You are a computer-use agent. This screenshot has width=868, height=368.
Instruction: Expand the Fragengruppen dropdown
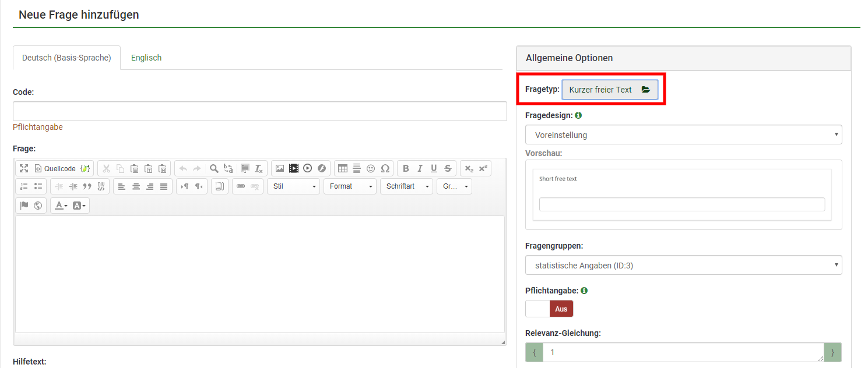pyautogui.click(x=683, y=265)
